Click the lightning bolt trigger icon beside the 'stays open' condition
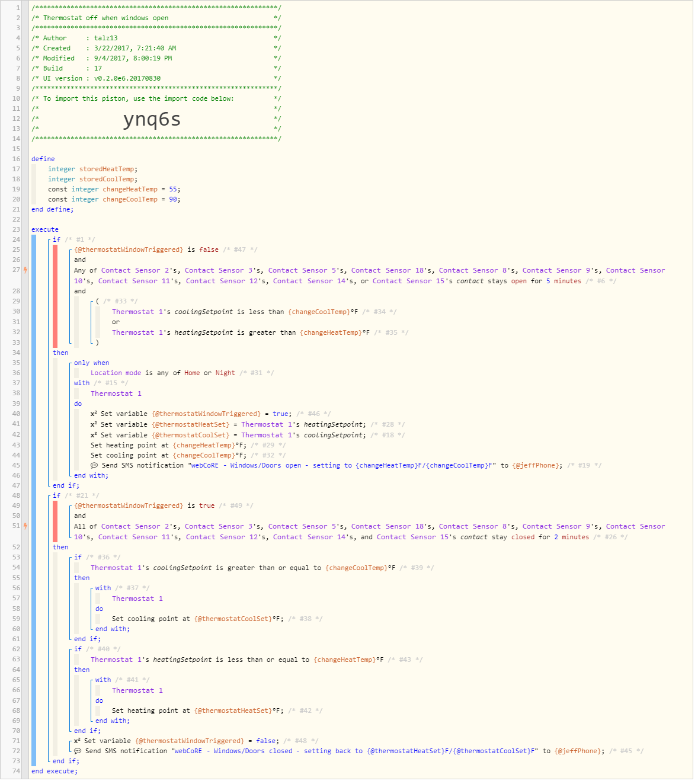Viewport: 698px width, 784px height. tap(25, 270)
